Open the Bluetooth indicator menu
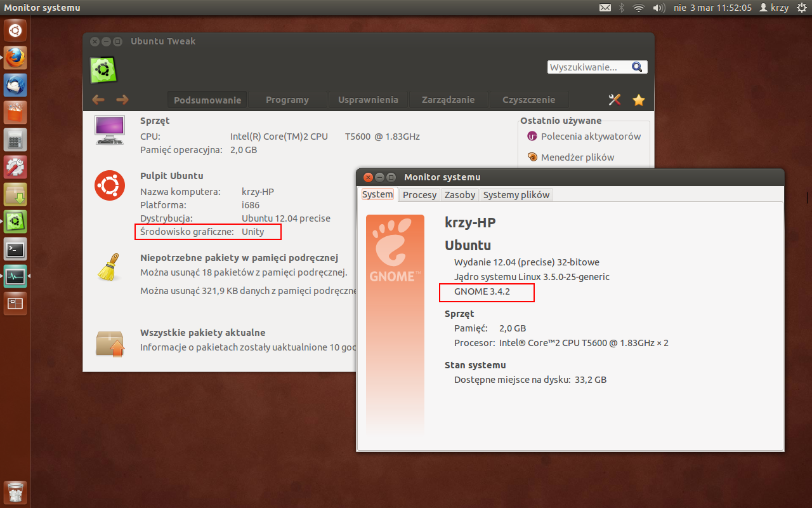This screenshot has height=508, width=812. (x=622, y=8)
